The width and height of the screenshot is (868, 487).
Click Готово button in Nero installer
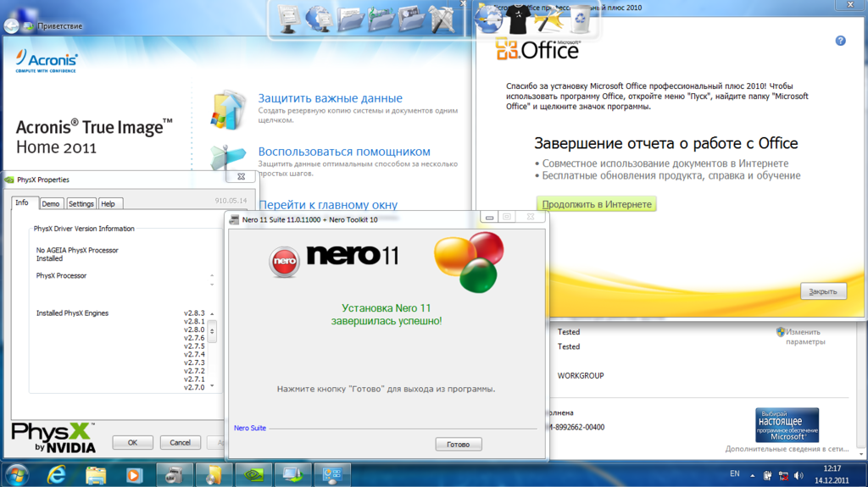459,445
